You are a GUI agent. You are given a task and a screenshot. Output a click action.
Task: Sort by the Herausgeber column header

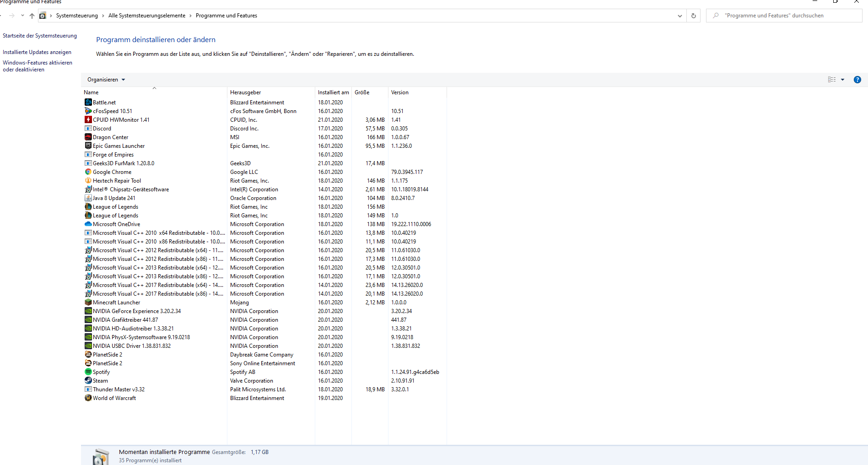271,92
